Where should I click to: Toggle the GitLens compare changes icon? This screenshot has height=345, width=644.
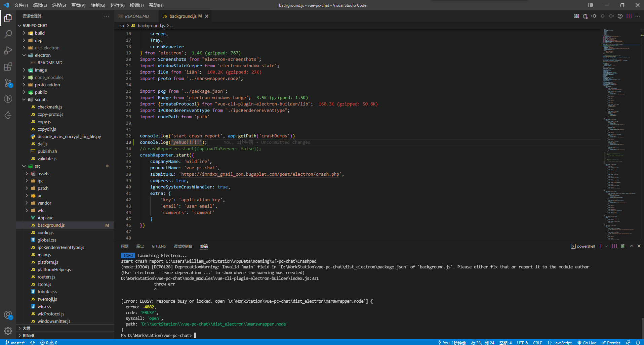[x=586, y=16]
